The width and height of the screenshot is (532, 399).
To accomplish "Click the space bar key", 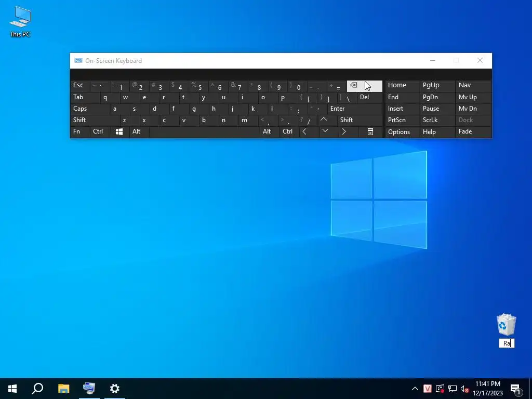I will point(205,131).
